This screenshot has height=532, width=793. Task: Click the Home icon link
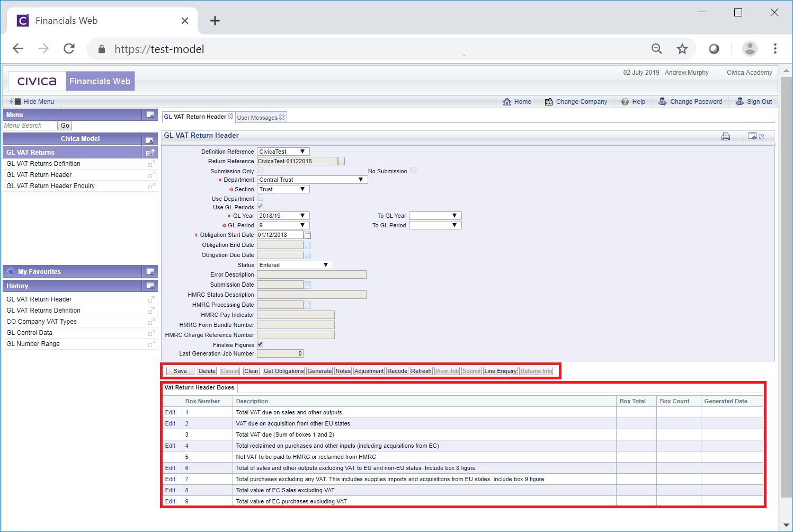507,102
